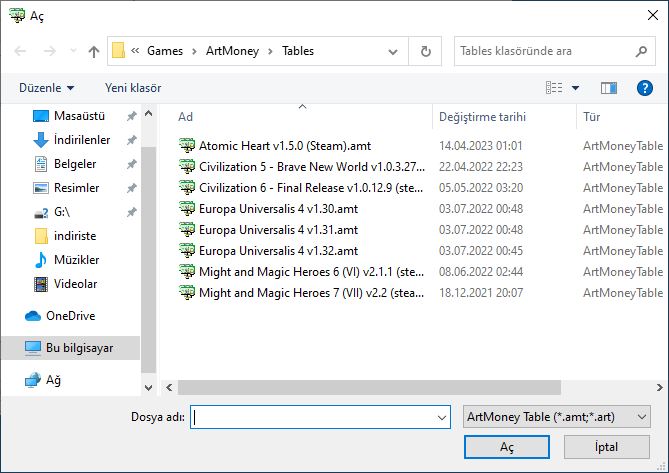
Task: Click Tables in the address path
Action: [298, 51]
